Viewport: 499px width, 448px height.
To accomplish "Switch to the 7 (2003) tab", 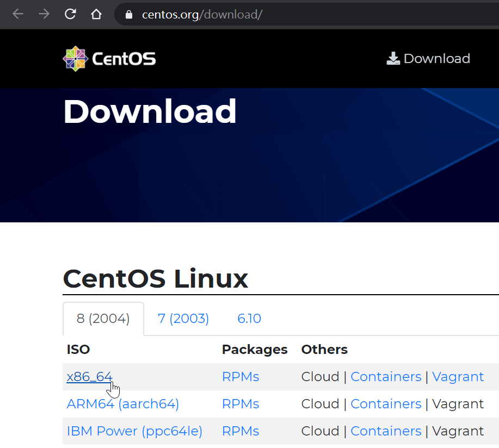I will click(x=183, y=318).
